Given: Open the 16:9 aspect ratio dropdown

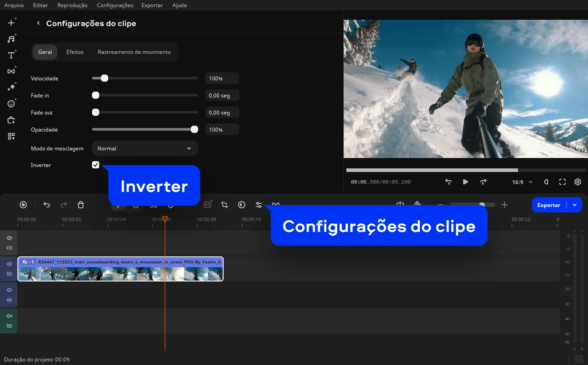Looking at the screenshot, I should pyautogui.click(x=522, y=182).
